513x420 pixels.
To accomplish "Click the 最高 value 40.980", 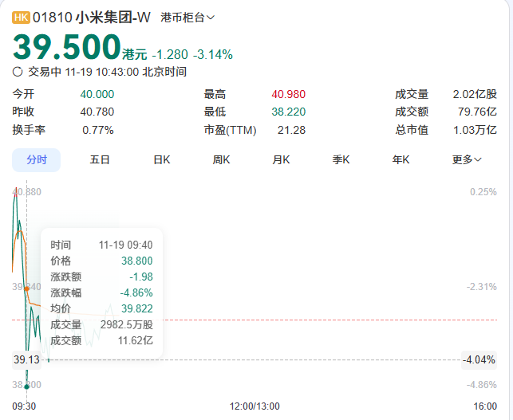I will coord(288,95).
